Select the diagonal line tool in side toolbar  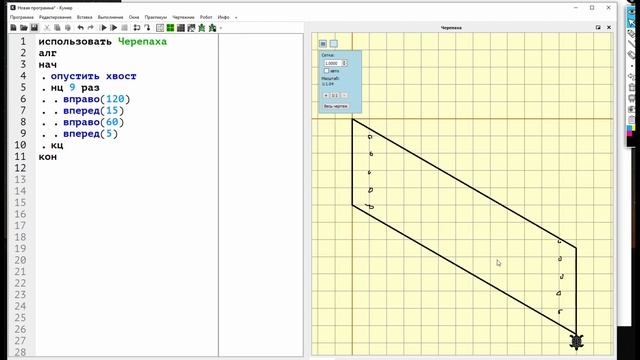tap(632, 44)
